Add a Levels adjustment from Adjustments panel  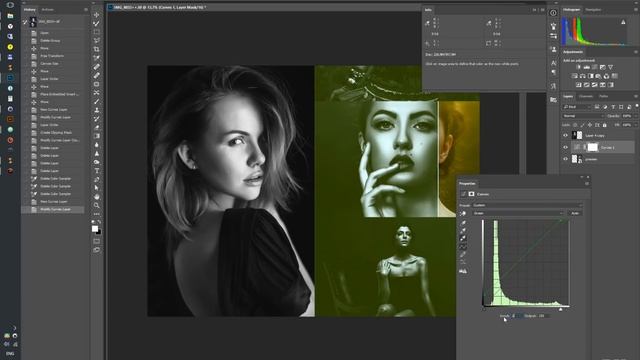tap(587, 67)
